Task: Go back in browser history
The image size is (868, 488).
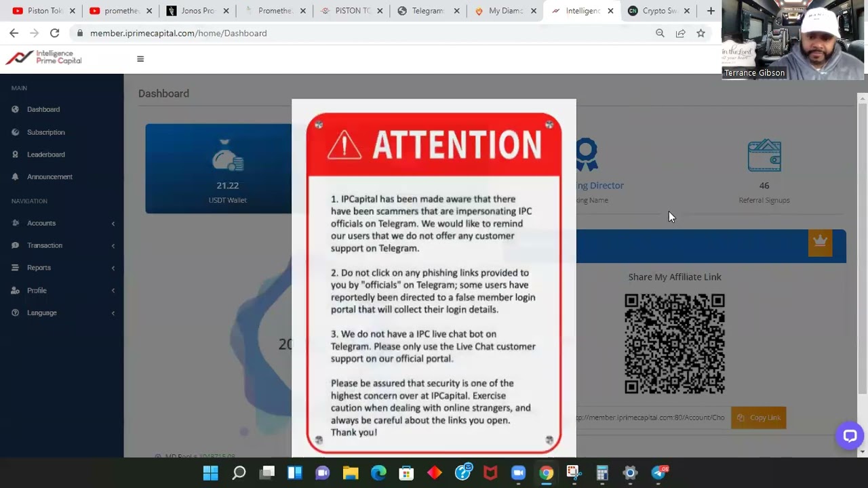Action: [x=14, y=33]
